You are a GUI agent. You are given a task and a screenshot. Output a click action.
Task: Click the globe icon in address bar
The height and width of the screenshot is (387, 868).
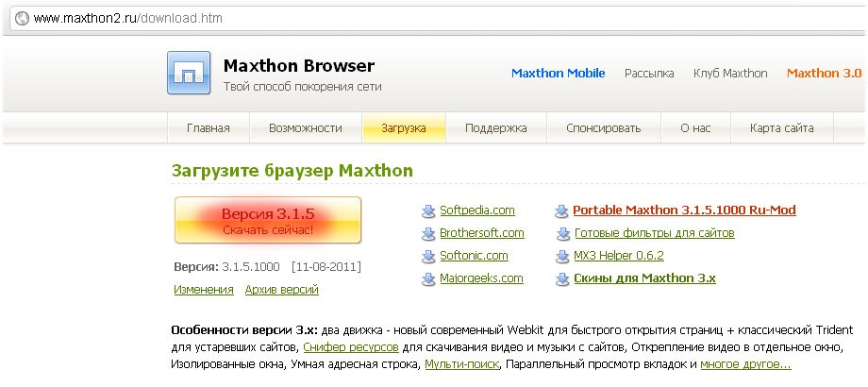click(22, 18)
